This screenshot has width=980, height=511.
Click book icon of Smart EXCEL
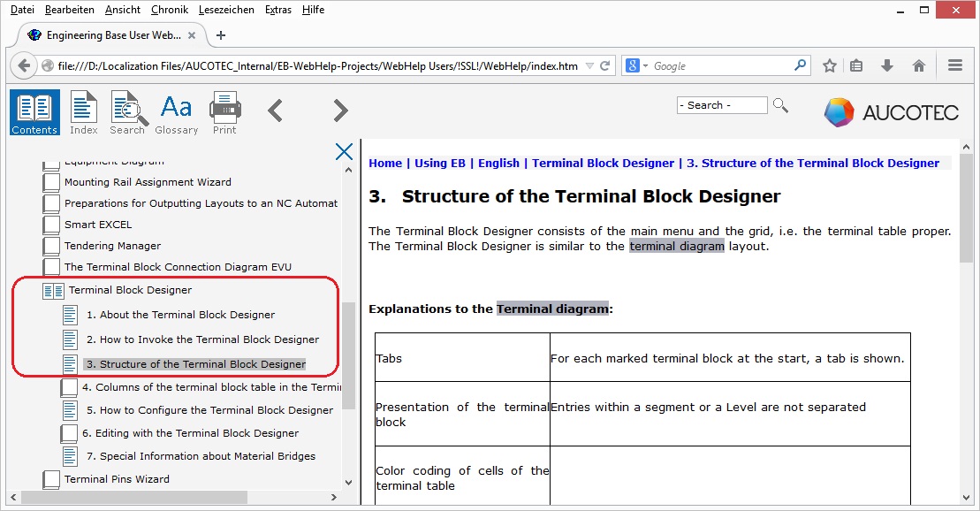51,225
